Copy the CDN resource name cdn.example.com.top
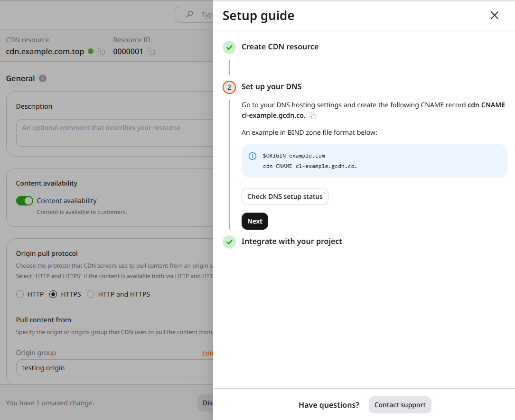This screenshot has height=420, width=515. 102,51
